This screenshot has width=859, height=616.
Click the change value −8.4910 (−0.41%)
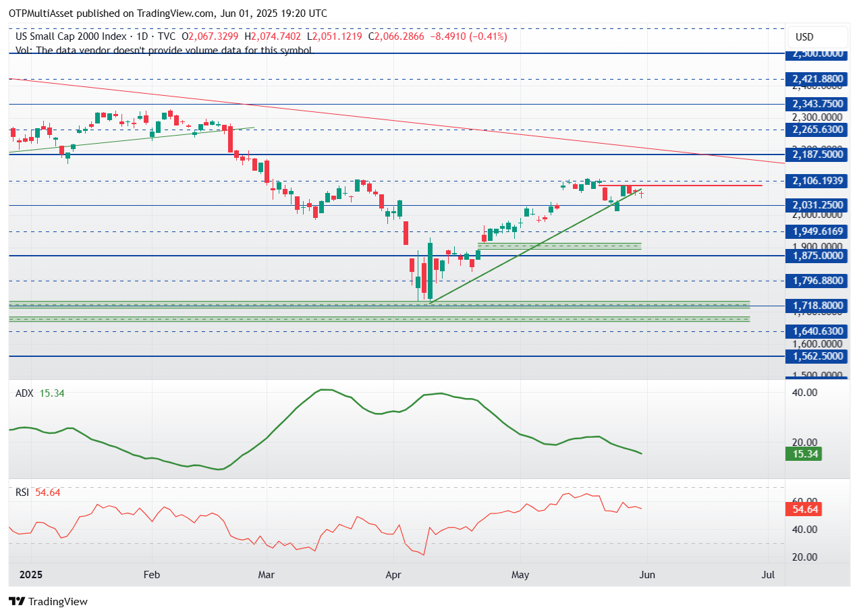point(468,36)
